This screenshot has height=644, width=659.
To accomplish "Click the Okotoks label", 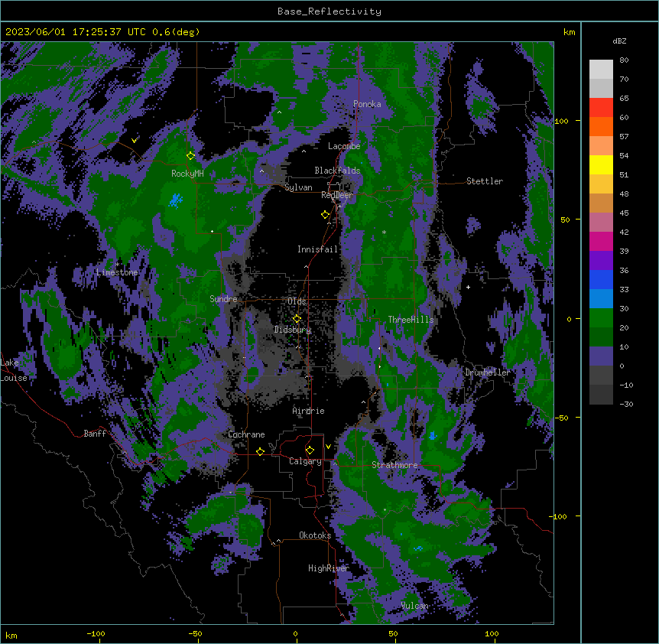I will pos(315,535).
